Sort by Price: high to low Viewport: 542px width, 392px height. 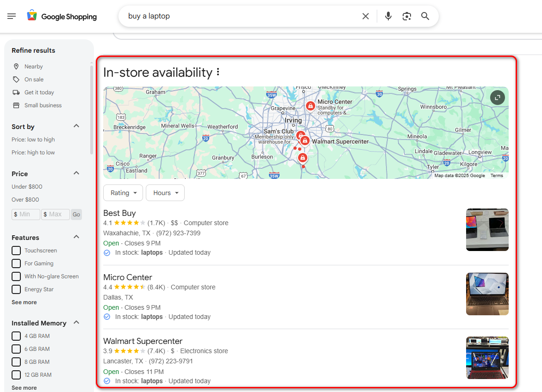coord(33,153)
